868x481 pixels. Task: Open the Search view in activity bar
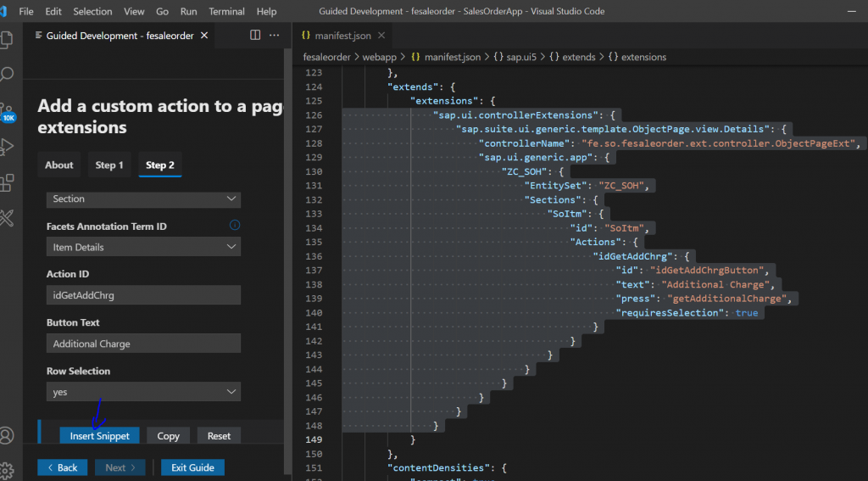tap(7, 75)
